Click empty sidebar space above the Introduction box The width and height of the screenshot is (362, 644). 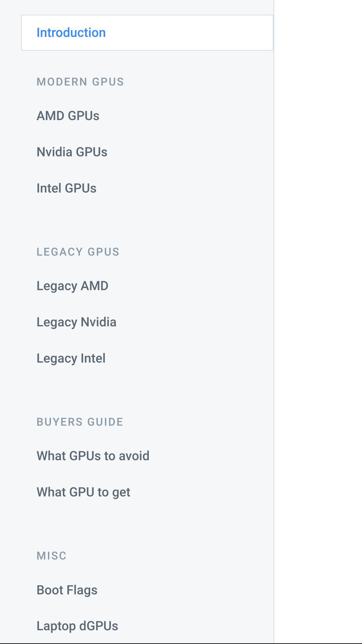tap(134, 7)
